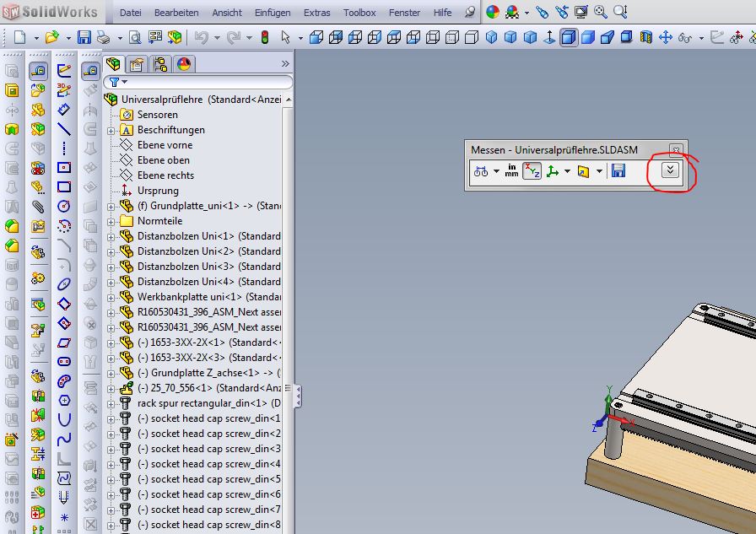756x534 pixels.
Task: Click the Open folder icon in the toolbar
Action: pos(52,36)
